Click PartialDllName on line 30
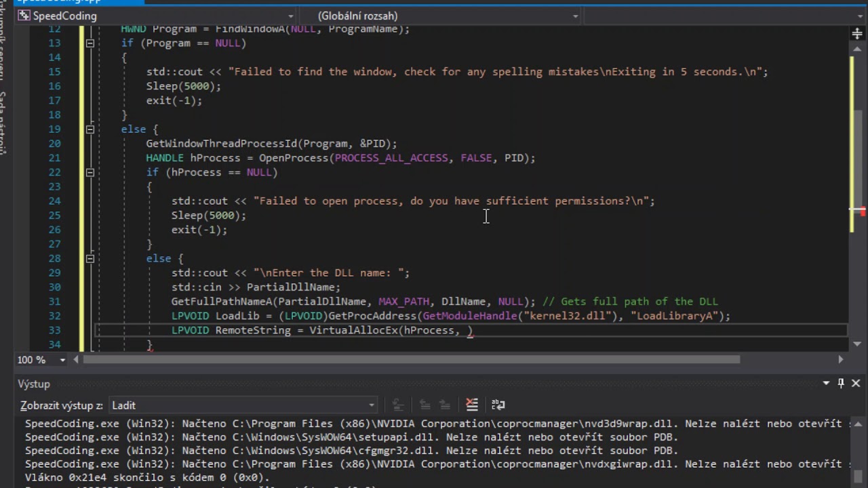The width and height of the screenshot is (868, 488). click(x=290, y=287)
